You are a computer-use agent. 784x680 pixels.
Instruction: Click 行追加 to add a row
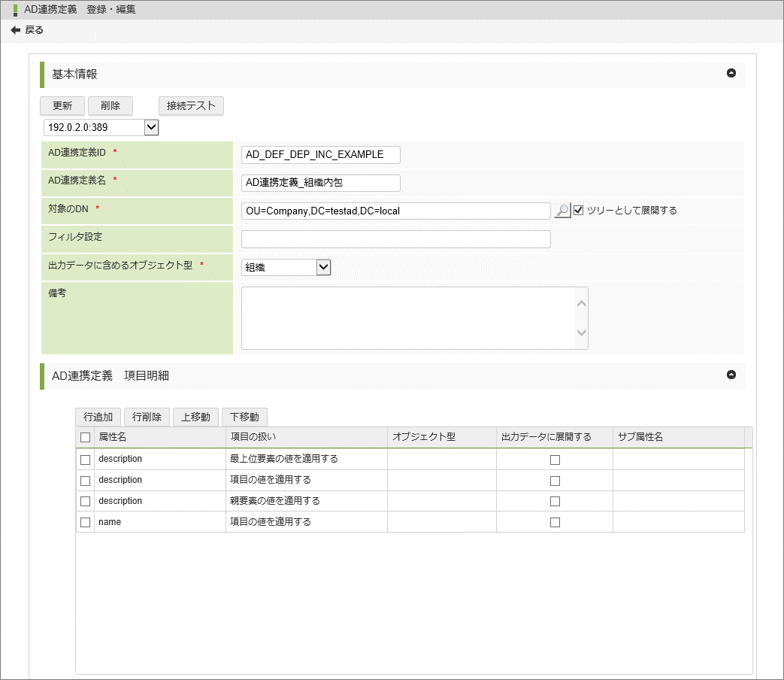98,417
